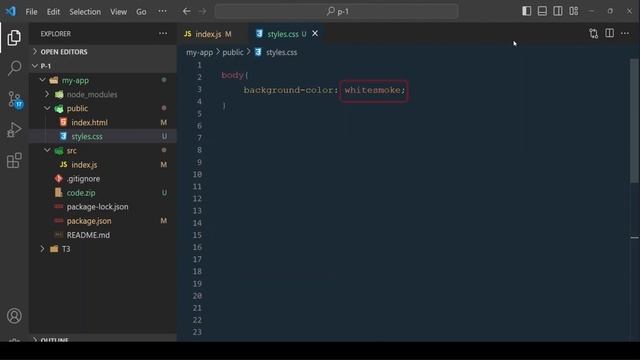Collapse the src folder
This screenshot has height=360, width=640.
(x=103, y=151)
